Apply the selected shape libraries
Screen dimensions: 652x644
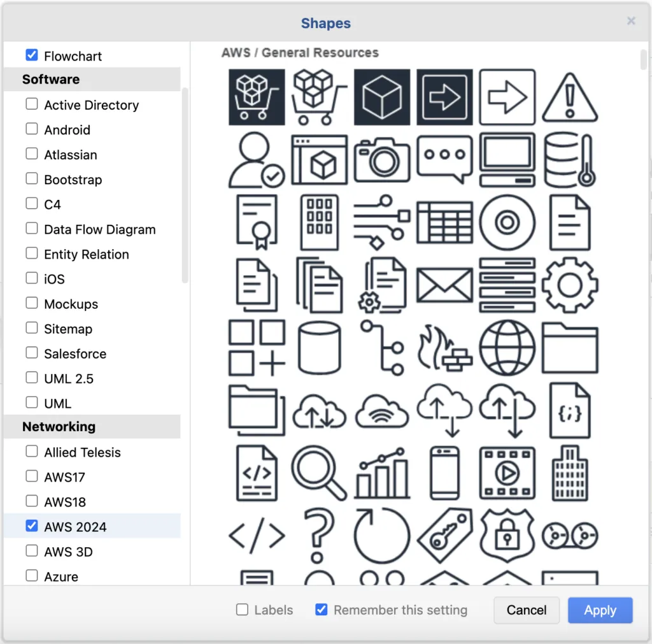coord(599,610)
